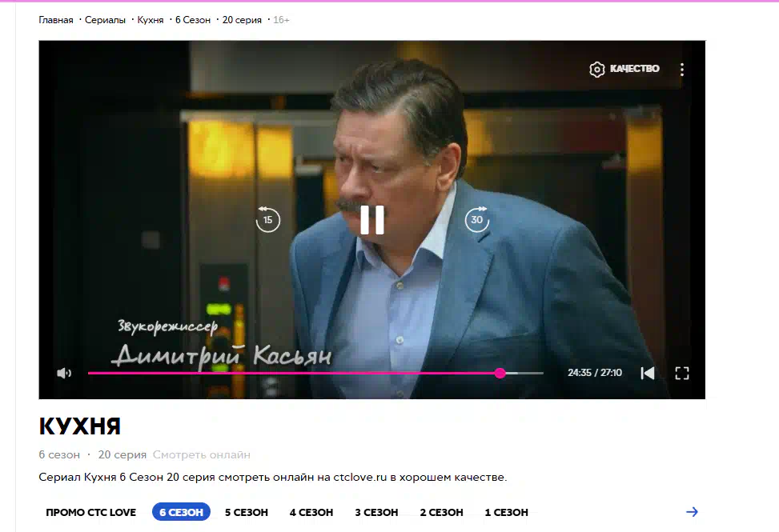This screenshot has width=779, height=532.
Task: Open the 20 серия breadcrumb link
Action: click(x=242, y=20)
